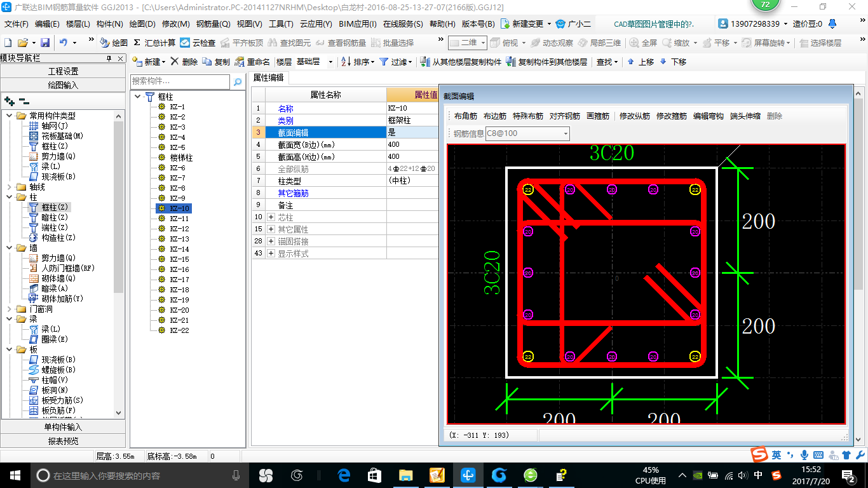The height and width of the screenshot is (488, 868).
Task: Open 云检查 cloud check
Action: click(198, 43)
